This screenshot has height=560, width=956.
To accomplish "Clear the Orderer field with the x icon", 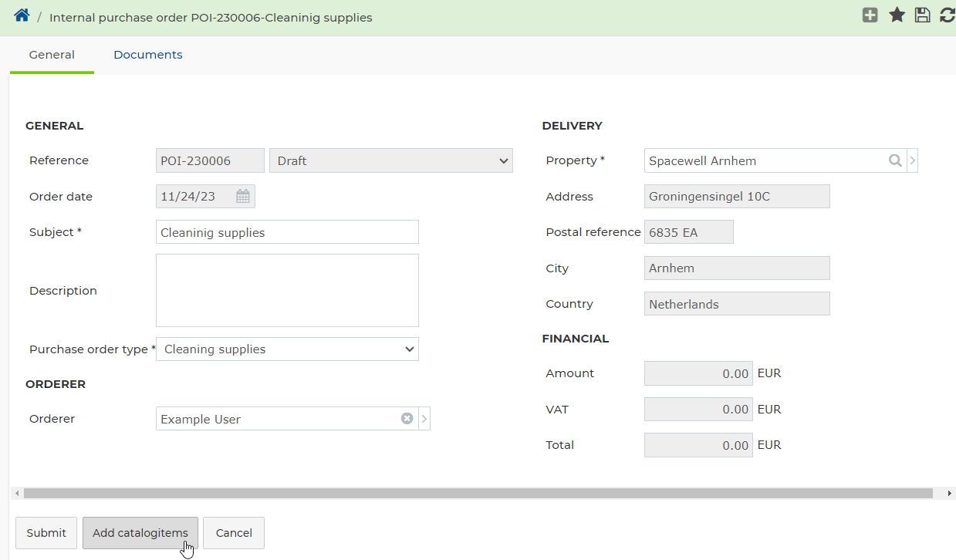I will 407,419.
